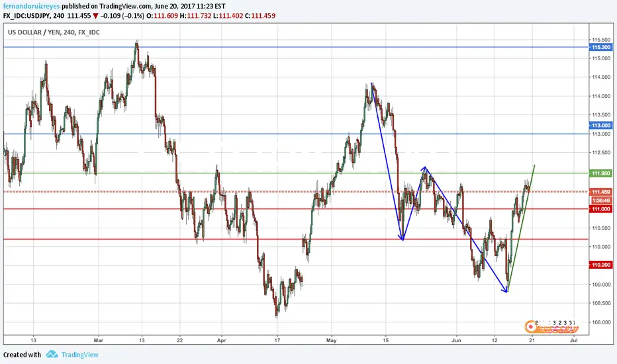Click the 15 date label on time axis
This screenshot has height=364, width=617.
coord(385,340)
